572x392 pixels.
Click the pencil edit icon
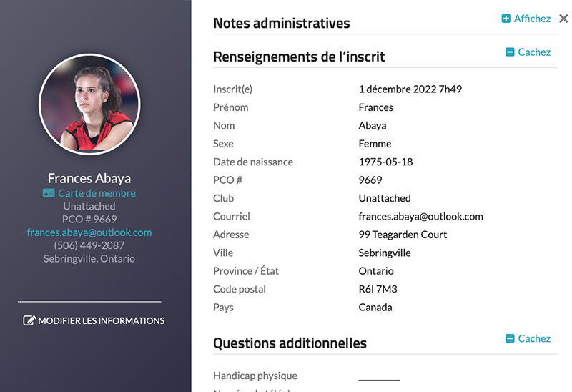[x=29, y=320]
